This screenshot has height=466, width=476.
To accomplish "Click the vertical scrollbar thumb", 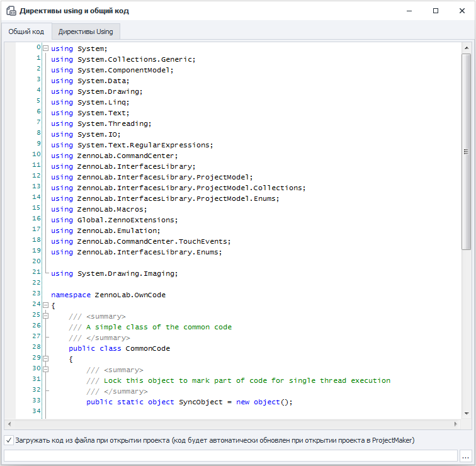I will 466,151.
